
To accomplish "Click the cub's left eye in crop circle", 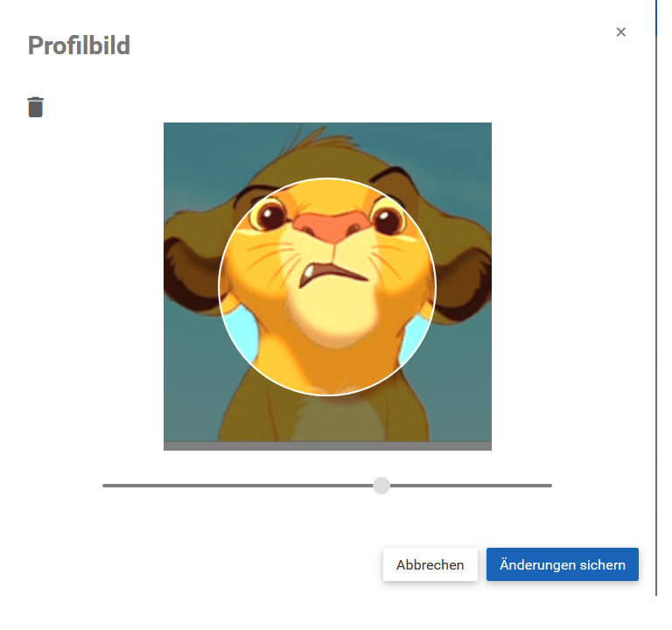I will [269, 215].
